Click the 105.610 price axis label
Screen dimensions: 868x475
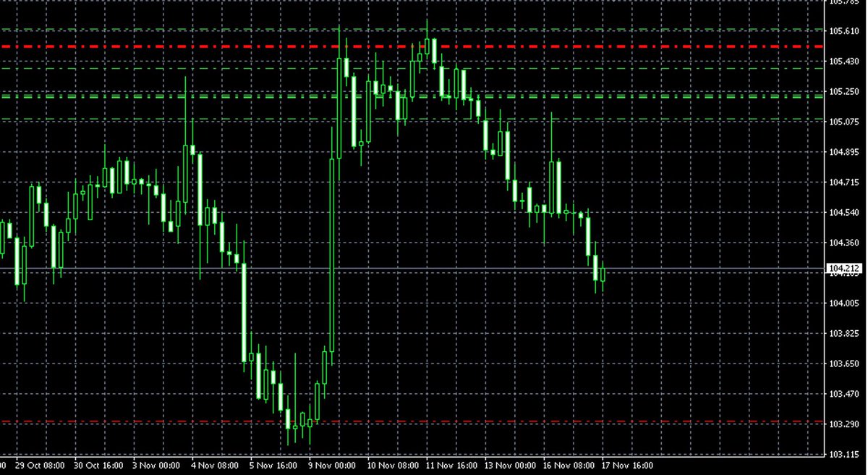844,31
